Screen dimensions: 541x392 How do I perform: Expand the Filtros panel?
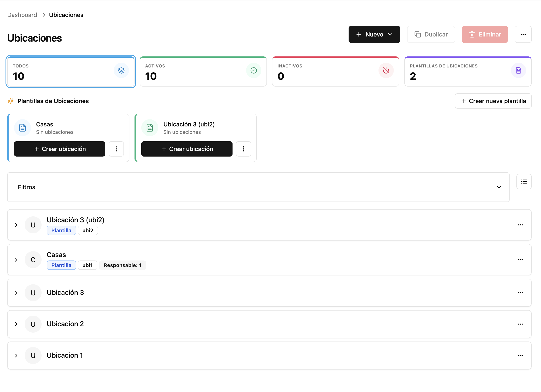(258, 187)
